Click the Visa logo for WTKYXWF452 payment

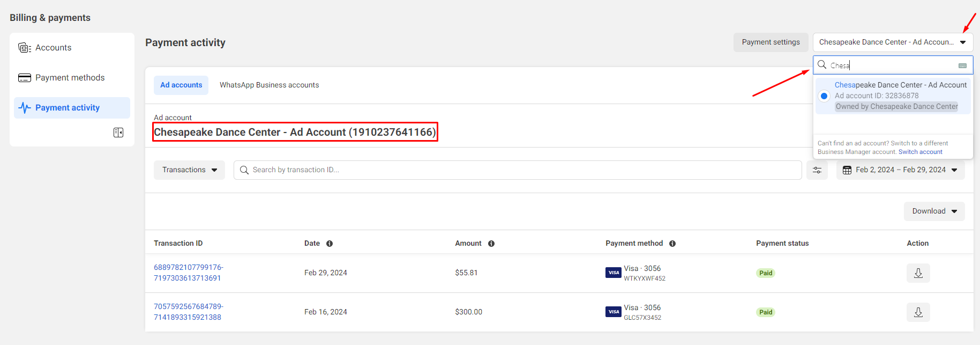(x=614, y=273)
